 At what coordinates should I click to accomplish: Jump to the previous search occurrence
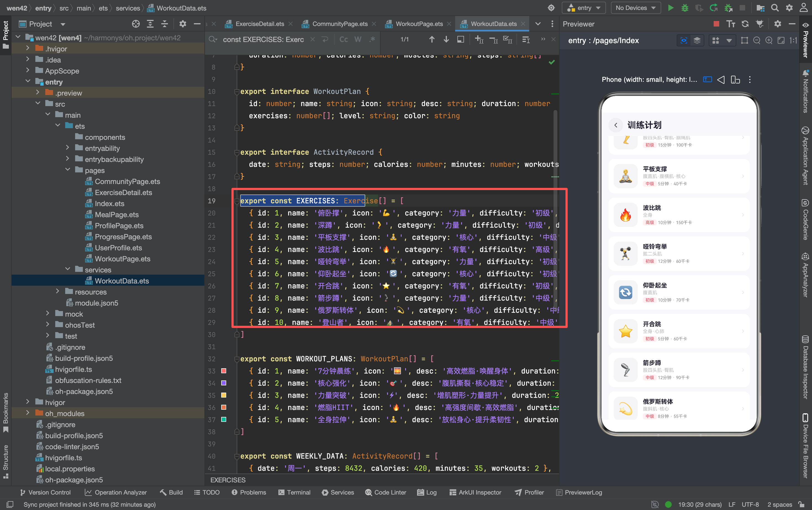[x=432, y=40]
